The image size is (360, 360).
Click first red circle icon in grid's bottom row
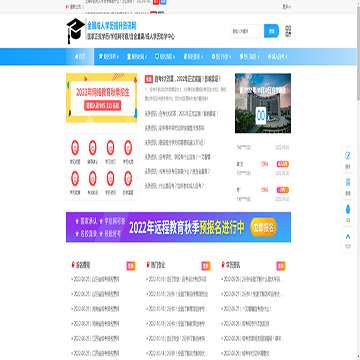click(x=75, y=178)
